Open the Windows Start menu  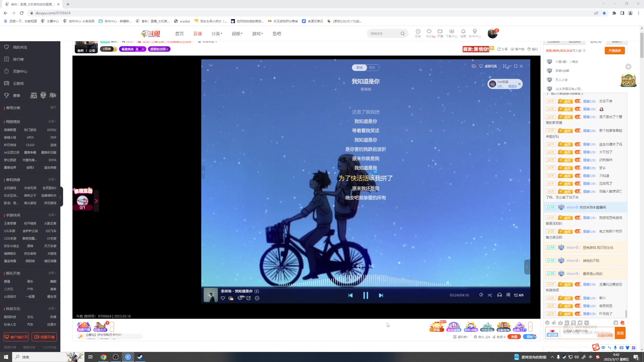[x=6, y=357]
